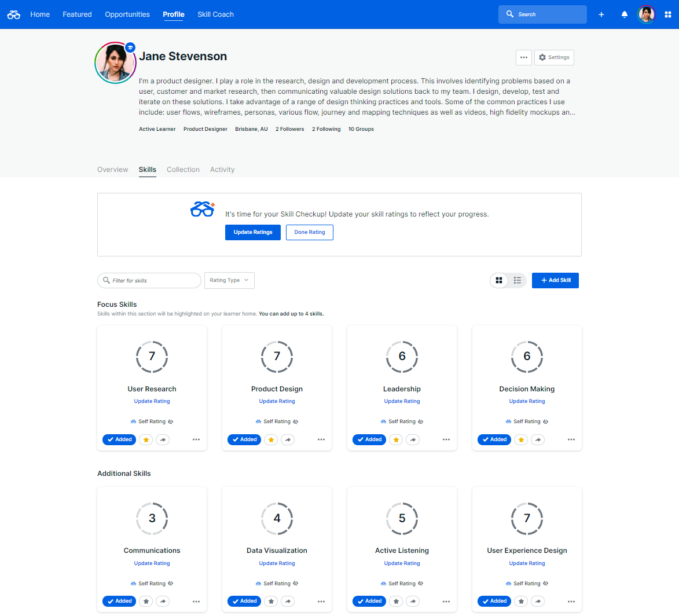Open the Skill Coach menu item
679x616 pixels.
coord(215,14)
